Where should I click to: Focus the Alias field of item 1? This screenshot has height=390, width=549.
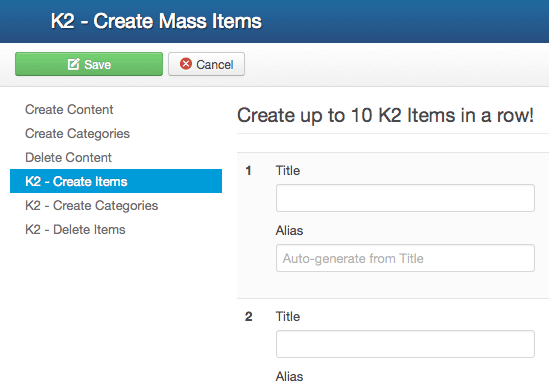point(405,258)
